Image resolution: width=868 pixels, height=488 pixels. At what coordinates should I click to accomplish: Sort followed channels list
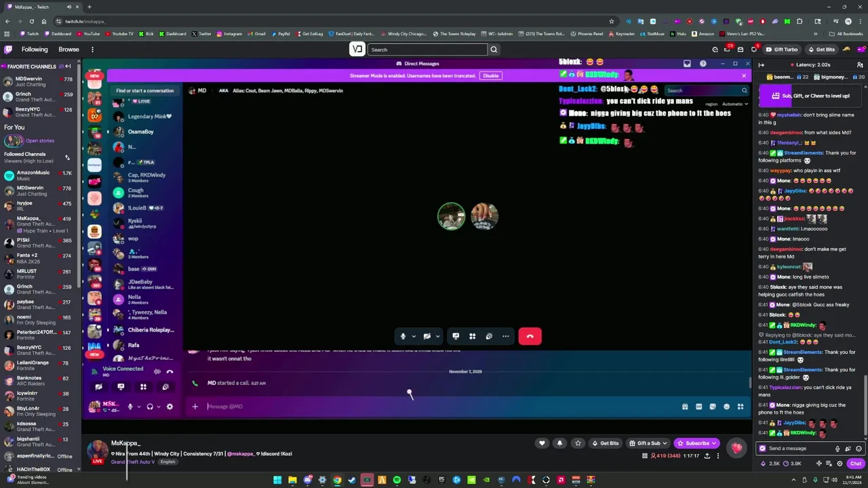pyautogui.click(x=67, y=157)
